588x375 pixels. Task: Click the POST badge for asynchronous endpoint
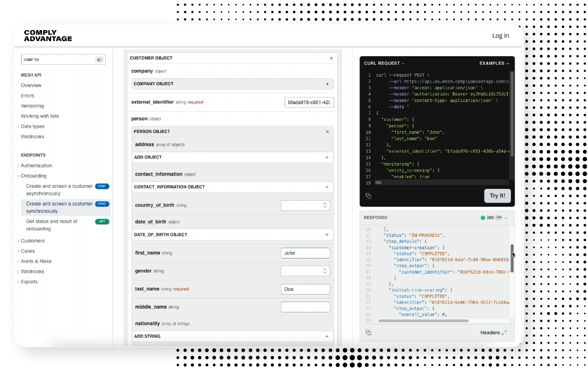[x=102, y=186]
